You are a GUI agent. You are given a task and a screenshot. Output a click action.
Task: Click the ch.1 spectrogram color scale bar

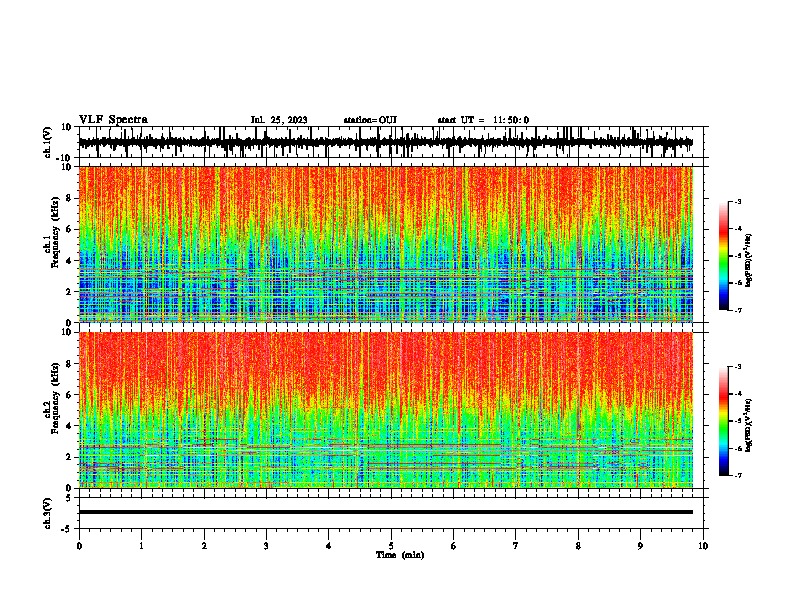(723, 256)
